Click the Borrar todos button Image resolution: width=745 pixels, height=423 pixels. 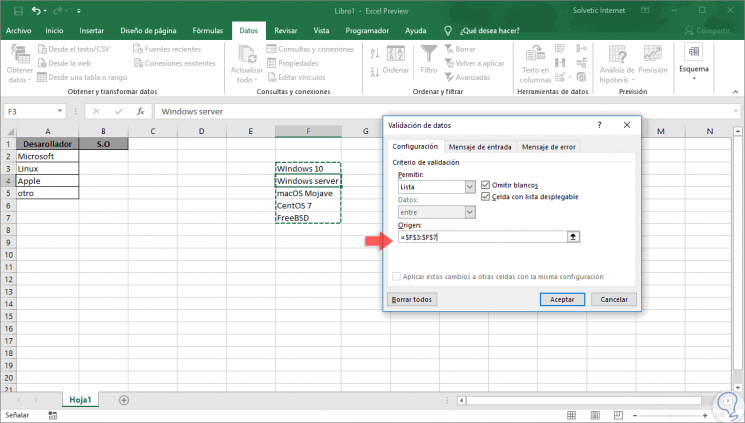tap(410, 299)
